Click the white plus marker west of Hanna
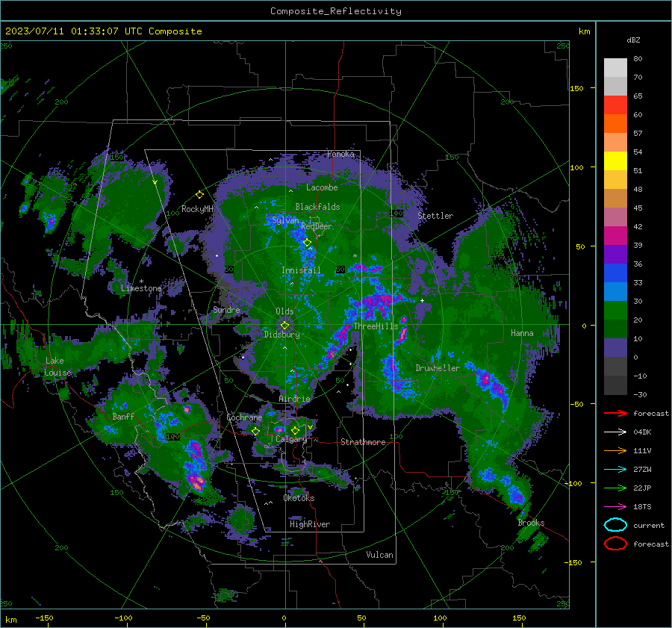The height and width of the screenshot is (628, 672). pos(422,300)
